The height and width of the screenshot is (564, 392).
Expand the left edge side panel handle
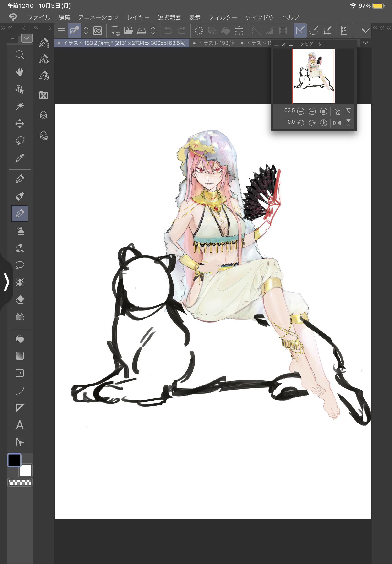point(7,282)
